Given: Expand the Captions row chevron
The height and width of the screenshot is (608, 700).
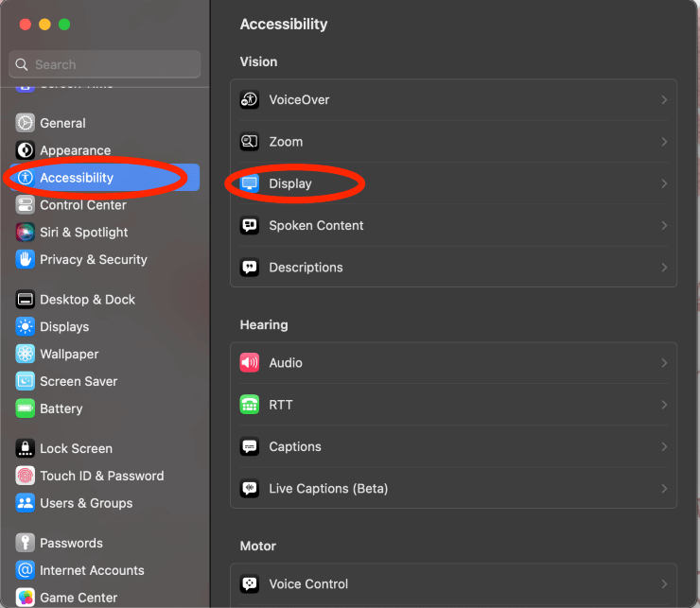Looking at the screenshot, I should (x=664, y=446).
